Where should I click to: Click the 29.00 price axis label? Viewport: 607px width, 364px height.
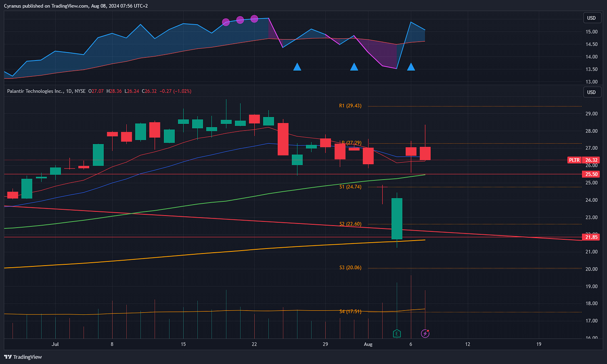[x=592, y=114]
